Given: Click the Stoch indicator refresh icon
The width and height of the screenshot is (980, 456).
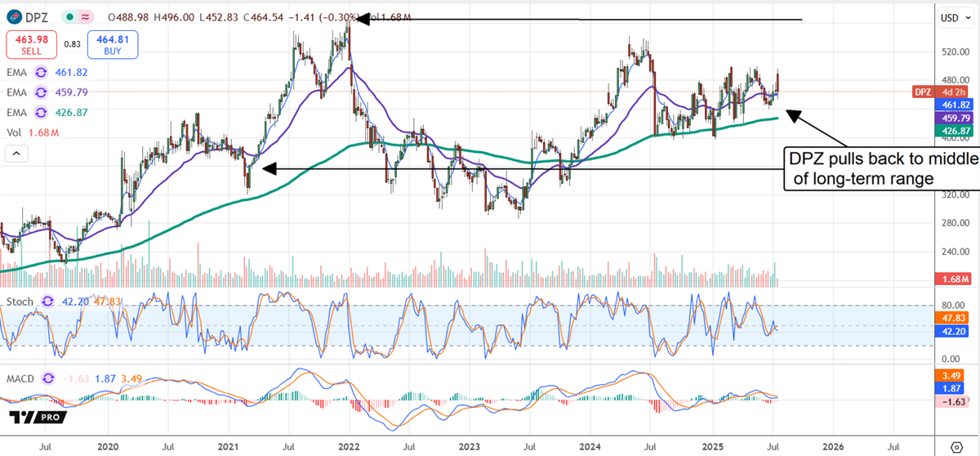Looking at the screenshot, I should 48,302.
